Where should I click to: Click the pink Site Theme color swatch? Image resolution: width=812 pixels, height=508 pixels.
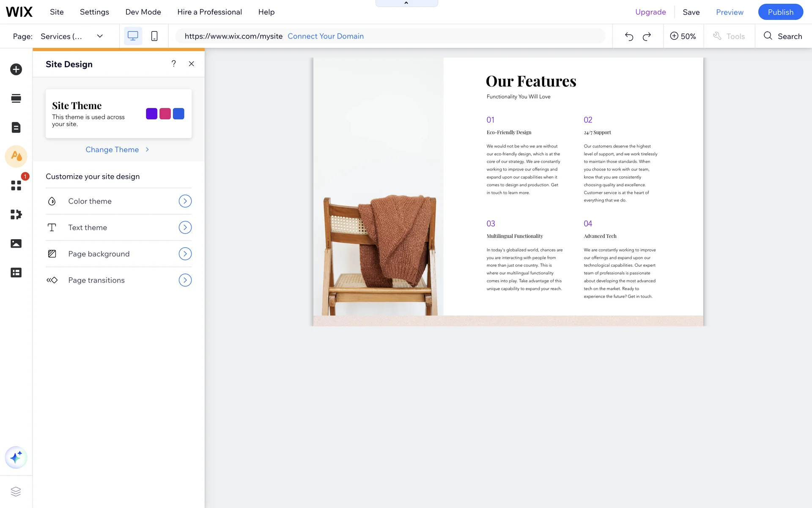point(165,113)
